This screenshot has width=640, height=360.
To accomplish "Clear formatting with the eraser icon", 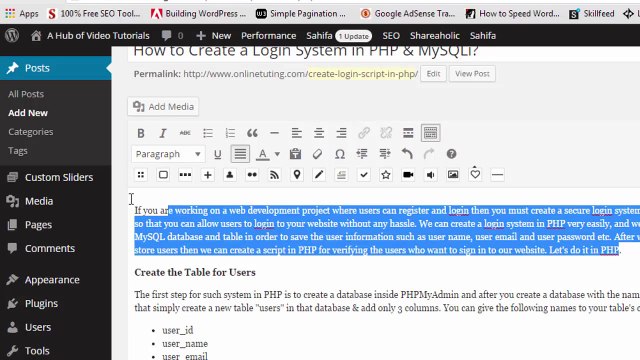I will (317, 154).
